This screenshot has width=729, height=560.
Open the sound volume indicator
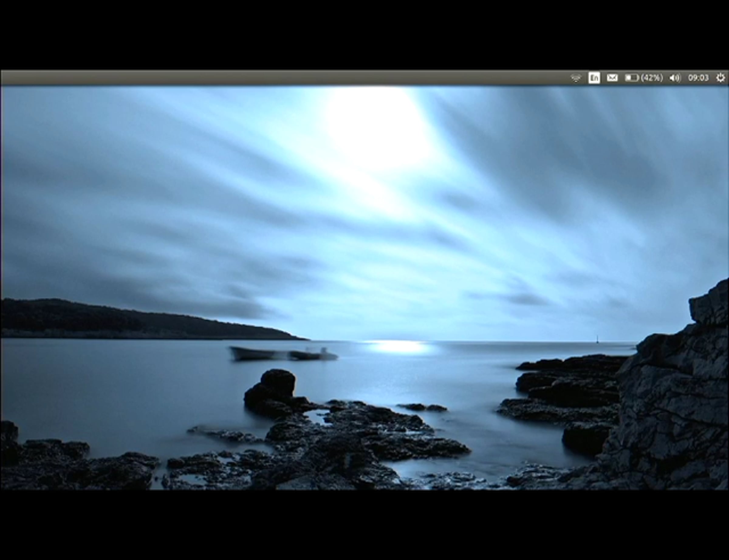(x=675, y=78)
